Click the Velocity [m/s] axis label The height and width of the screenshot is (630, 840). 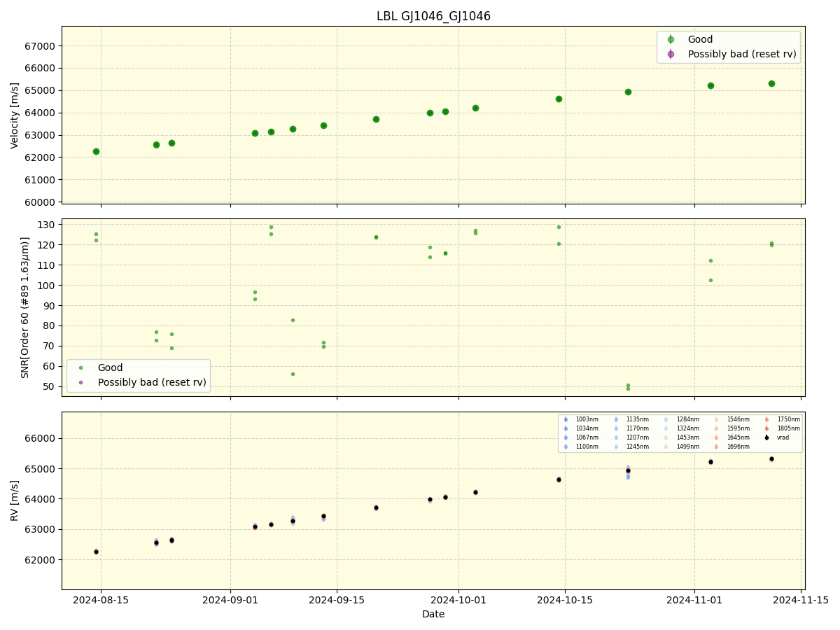pyautogui.click(x=15, y=115)
